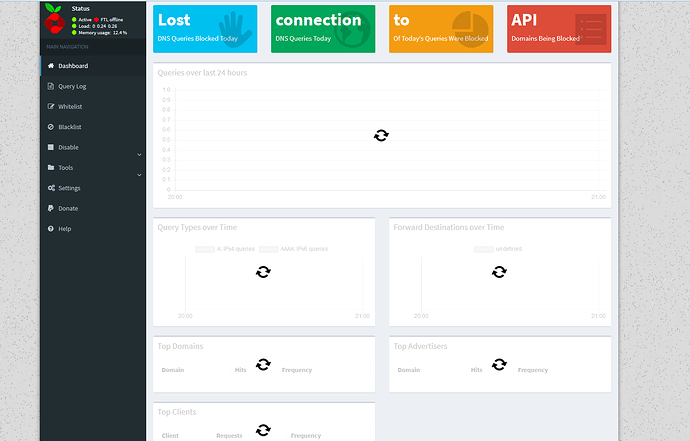Screen dimensions: 690x441
Task: Click refresh spinner in Queries over last 24 hours
Action: pyautogui.click(x=381, y=135)
